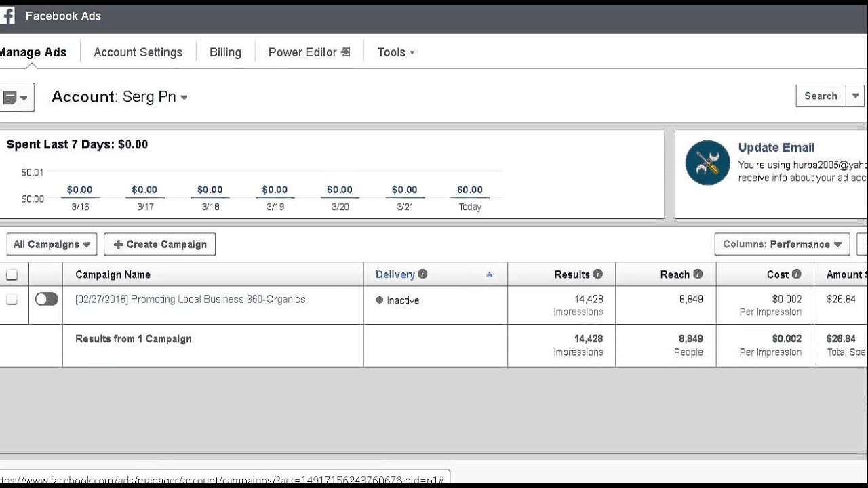The width and height of the screenshot is (868, 488).
Task: Open the Promoting Local Business 360-Organics campaign
Action: pos(190,299)
